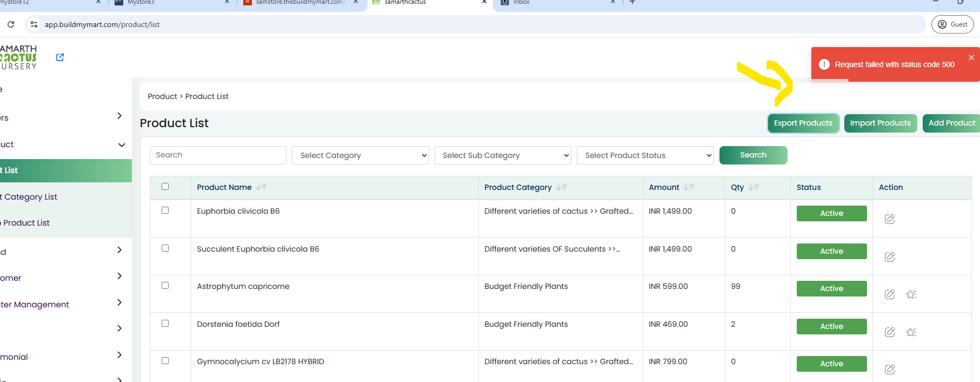Screen dimensions: 980x382
Task: Open the Guest profile button
Action: point(952,24)
